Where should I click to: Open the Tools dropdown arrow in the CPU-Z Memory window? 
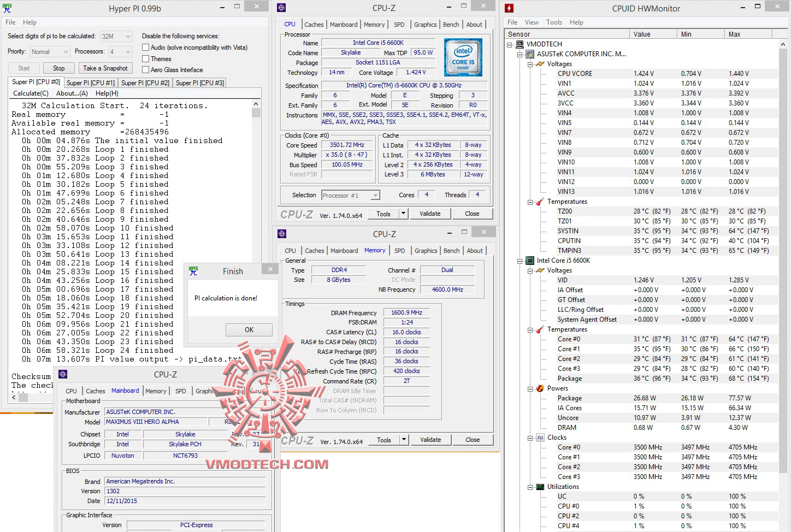point(404,440)
